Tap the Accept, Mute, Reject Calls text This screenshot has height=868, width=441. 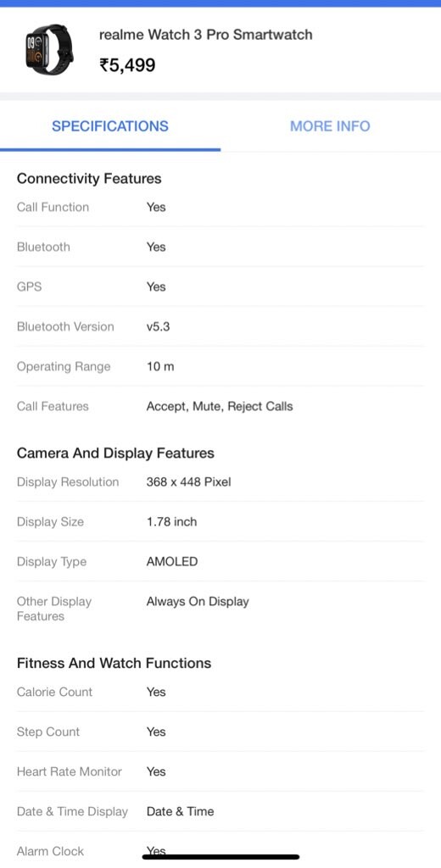(220, 407)
